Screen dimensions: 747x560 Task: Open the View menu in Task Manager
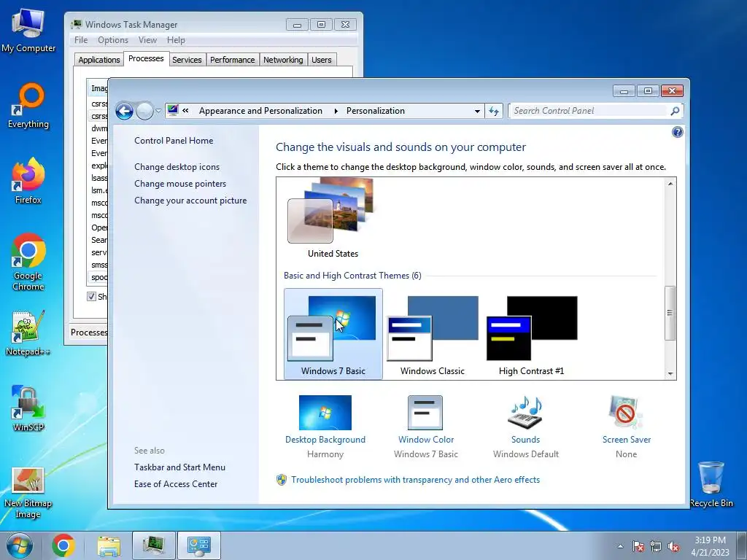coord(147,40)
